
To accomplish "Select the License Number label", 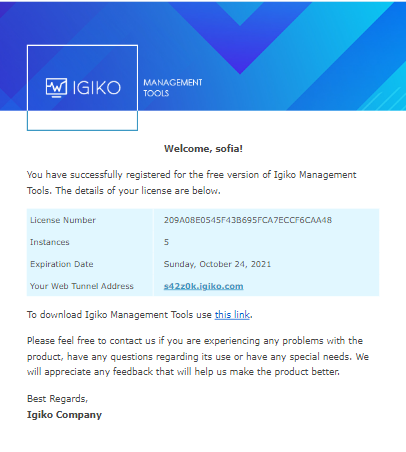I will [63, 220].
